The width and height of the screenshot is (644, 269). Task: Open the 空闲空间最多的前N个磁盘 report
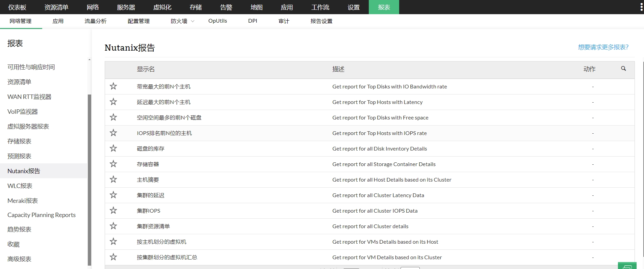tap(169, 117)
